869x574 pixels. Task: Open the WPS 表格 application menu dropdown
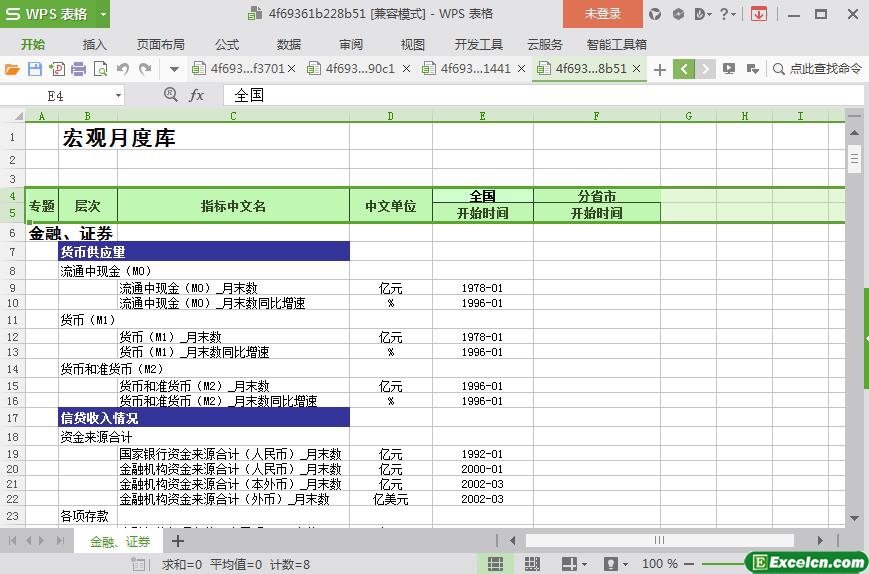click(103, 14)
